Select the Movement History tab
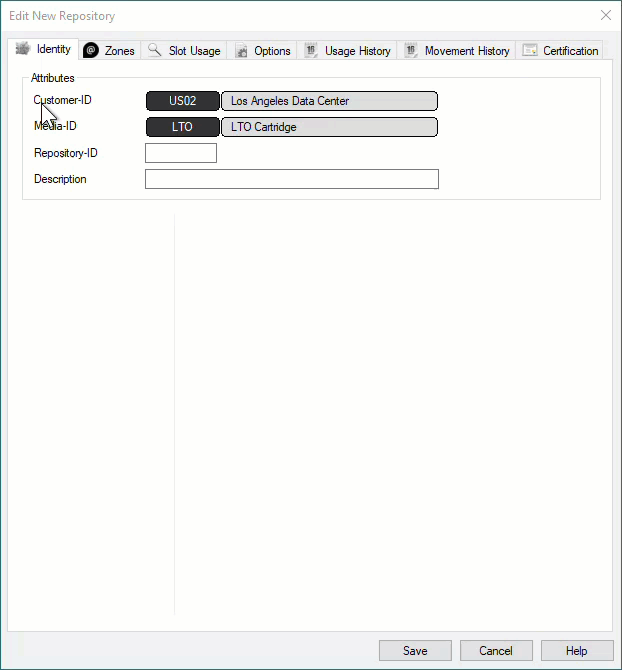This screenshot has width=622, height=670. (x=456, y=50)
